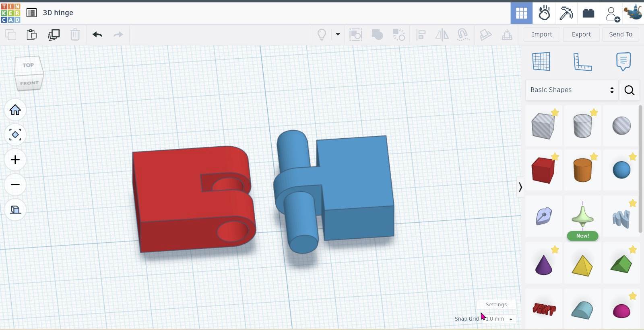Click the Copy icon
This screenshot has height=330, width=644.
tap(11, 35)
